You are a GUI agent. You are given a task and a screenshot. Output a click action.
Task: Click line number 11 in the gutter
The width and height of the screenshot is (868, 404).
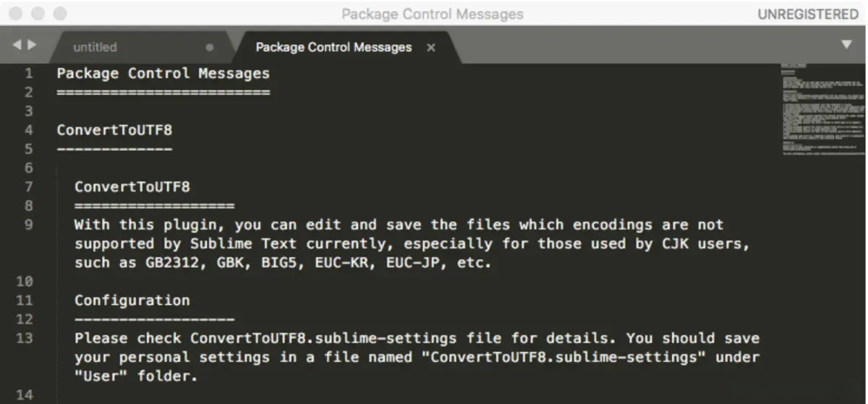point(25,300)
